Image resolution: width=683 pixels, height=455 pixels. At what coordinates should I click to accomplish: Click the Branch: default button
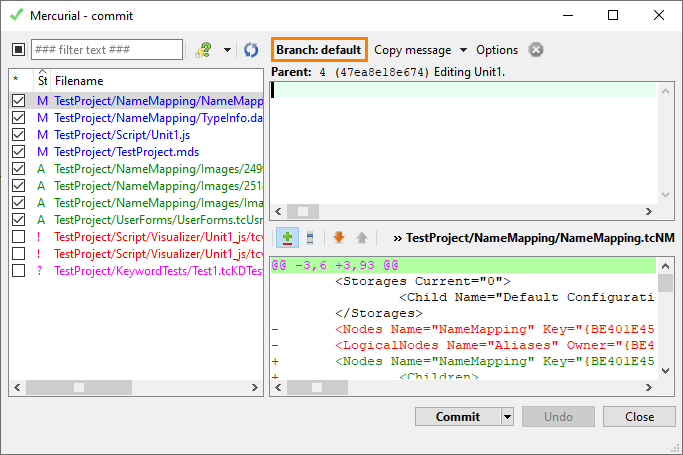[319, 50]
